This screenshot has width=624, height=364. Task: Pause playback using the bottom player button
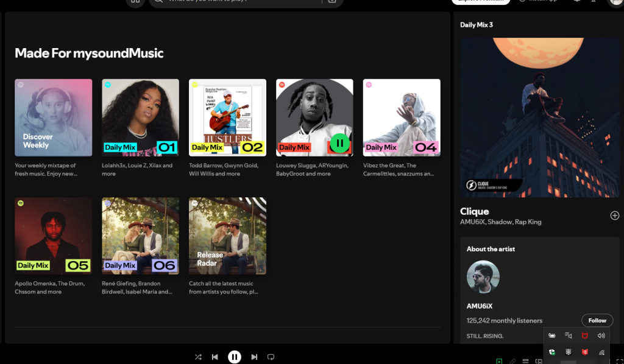(x=235, y=357)
